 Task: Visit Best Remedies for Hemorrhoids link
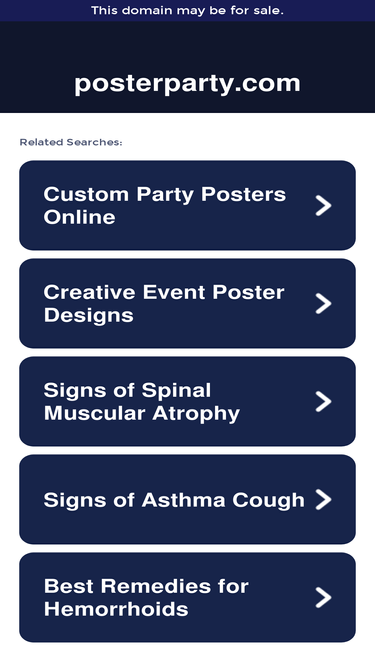click(x=188, y=597)
